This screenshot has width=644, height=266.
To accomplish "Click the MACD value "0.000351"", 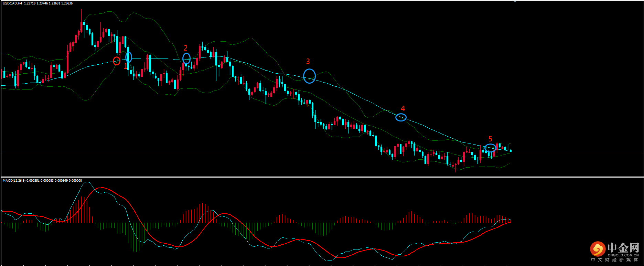I will point(33,181).
